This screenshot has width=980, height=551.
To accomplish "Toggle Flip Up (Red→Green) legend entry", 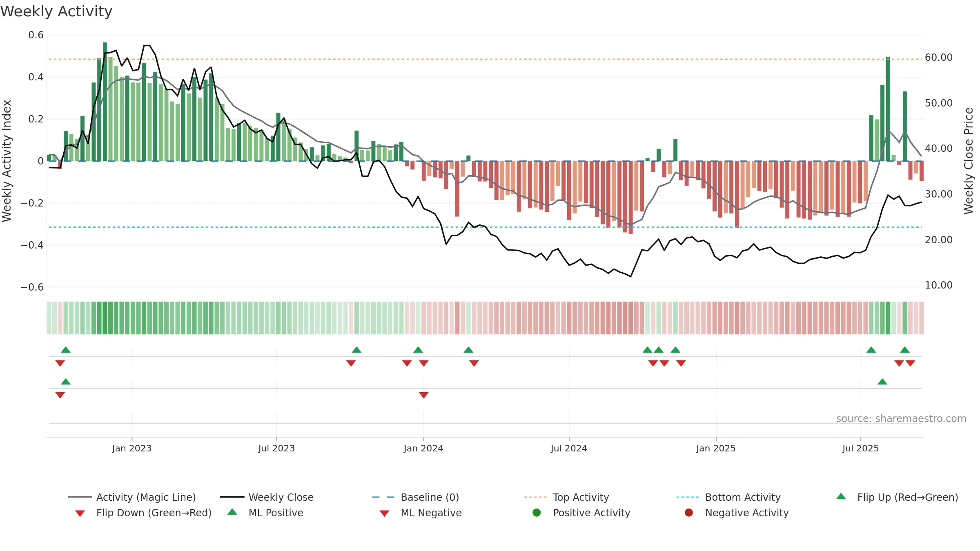I will point(897,497).
